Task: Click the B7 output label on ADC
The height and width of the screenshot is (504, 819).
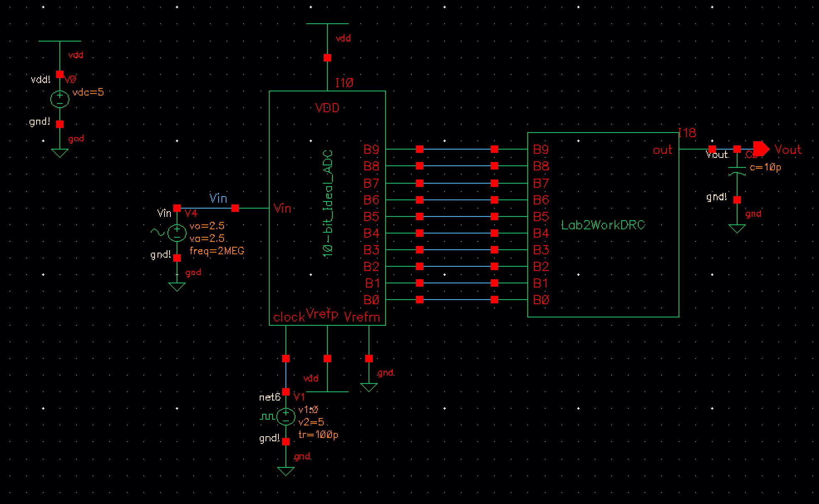Action: (371, 183)
